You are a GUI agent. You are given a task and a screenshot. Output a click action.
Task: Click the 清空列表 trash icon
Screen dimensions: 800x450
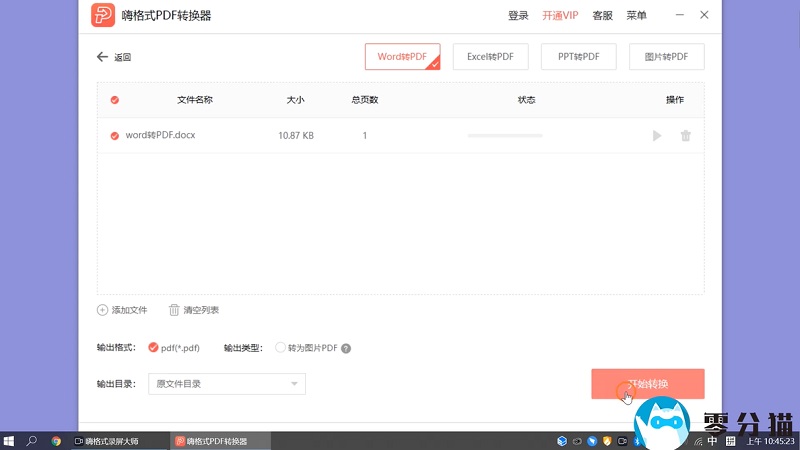click(x=174, y=310)
